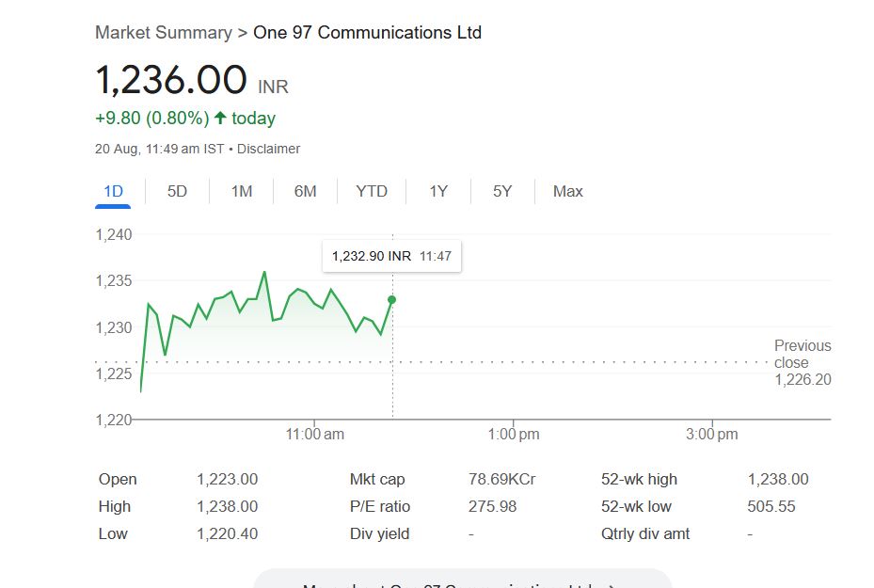
Task: View the 1Y price history tab
Action: [438, 192]
